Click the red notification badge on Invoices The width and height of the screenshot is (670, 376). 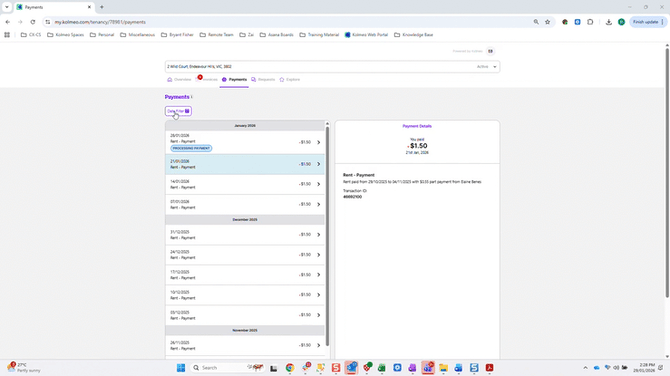(200, 77)
